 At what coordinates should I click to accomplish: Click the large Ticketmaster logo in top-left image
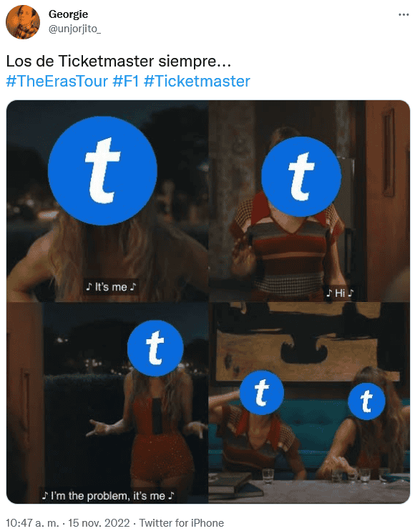pyautogui.click(x=102, y=170)
